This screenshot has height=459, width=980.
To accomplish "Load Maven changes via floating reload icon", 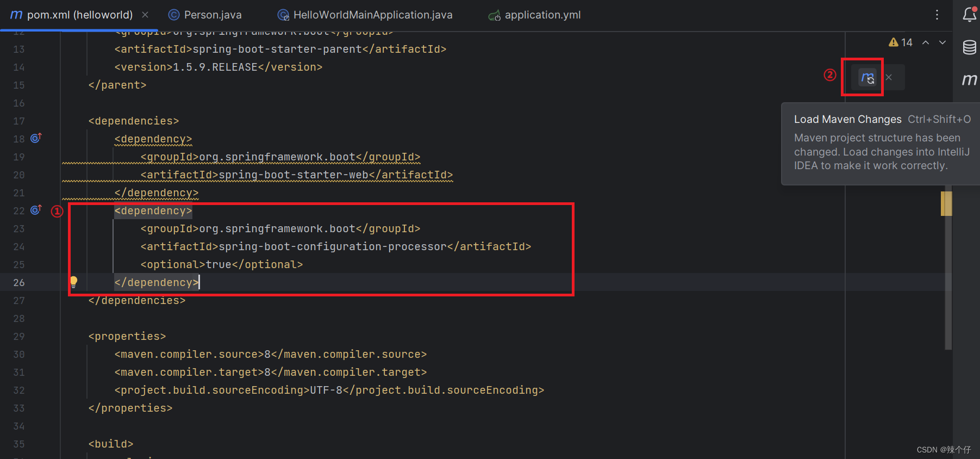I will coord(867,77).
